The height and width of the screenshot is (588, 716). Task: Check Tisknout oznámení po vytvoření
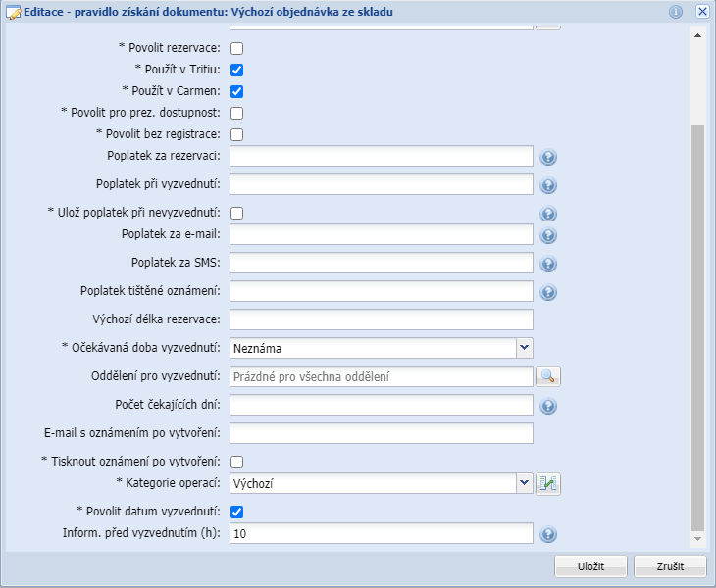click(x=236, y=462)
